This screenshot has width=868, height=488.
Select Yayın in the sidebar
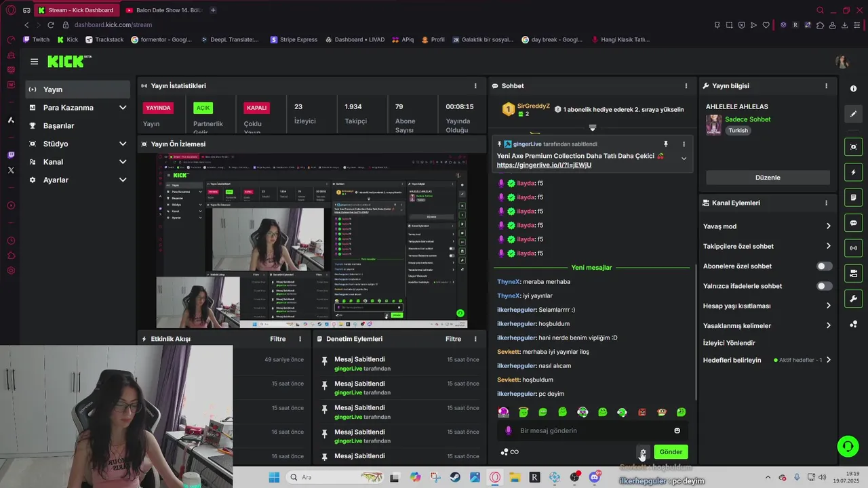[x=78, y=89]
